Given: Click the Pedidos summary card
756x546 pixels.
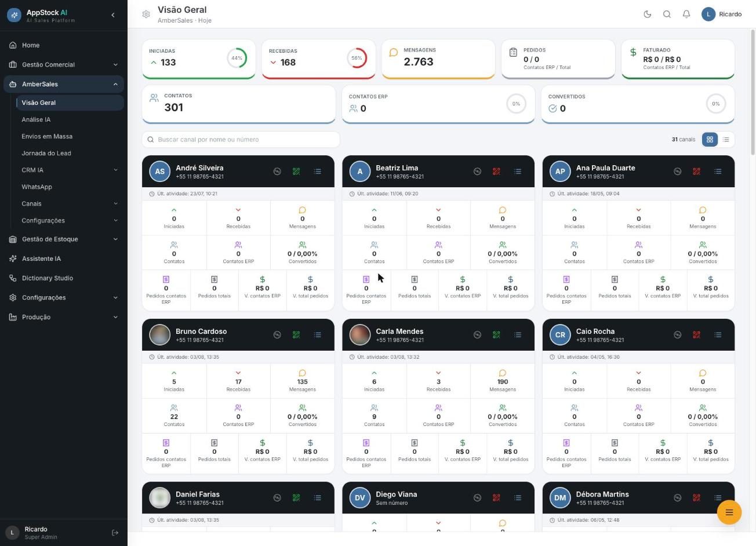Looking at the screenshot, I should (558, 59).
